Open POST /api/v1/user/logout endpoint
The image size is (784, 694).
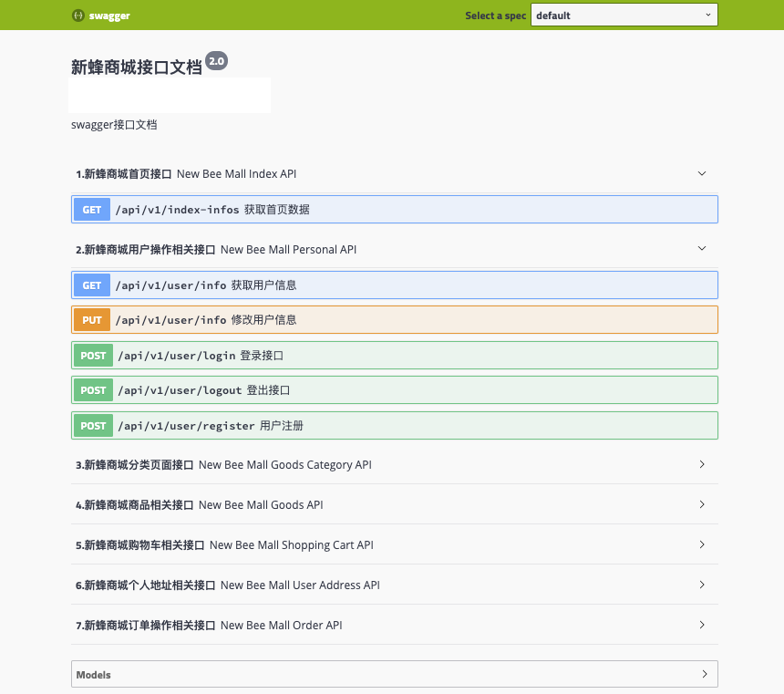(395, 389)
